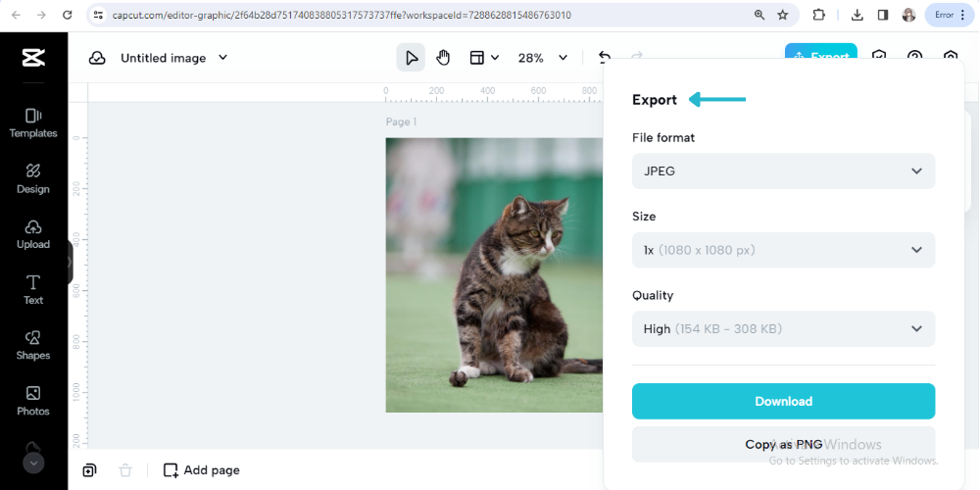Expand the layout dropdown arrow
The image size is (980, 490).
[x=495, y=58]
